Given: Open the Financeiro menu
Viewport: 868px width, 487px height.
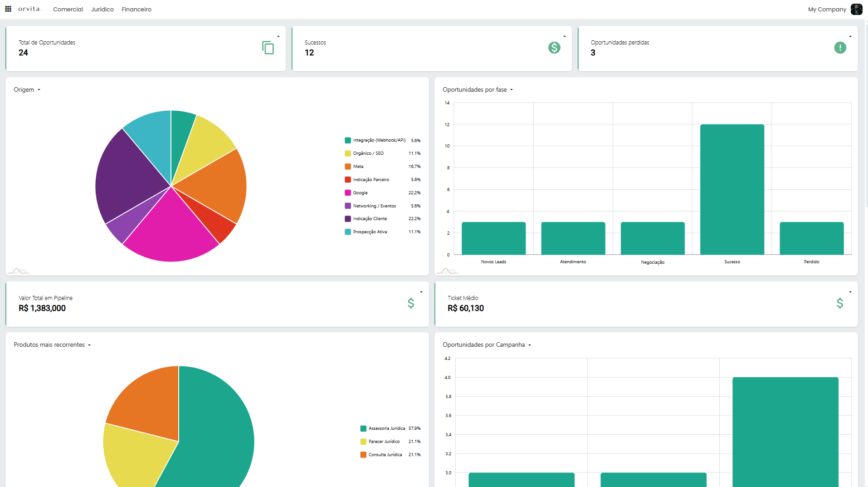Looking at the screenshot, I should [x=137, y=9].
